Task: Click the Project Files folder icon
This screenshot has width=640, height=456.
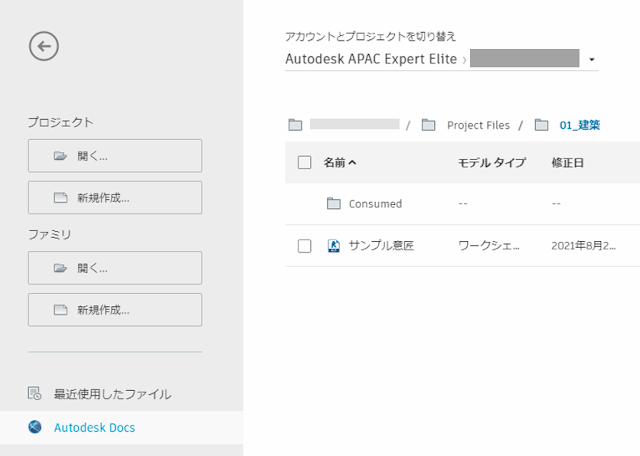Action: (x=428, y=125)
